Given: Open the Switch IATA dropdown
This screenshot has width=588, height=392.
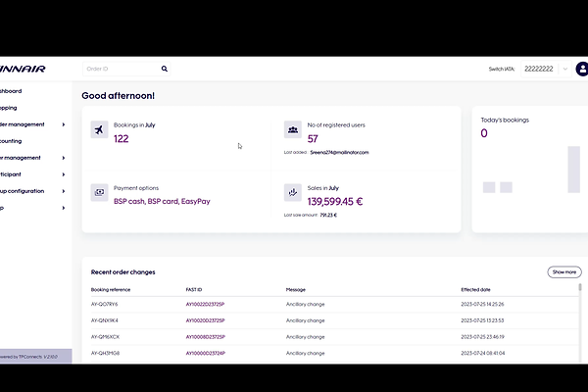Looking at the screenshot, I should click(x=564, y=70).
